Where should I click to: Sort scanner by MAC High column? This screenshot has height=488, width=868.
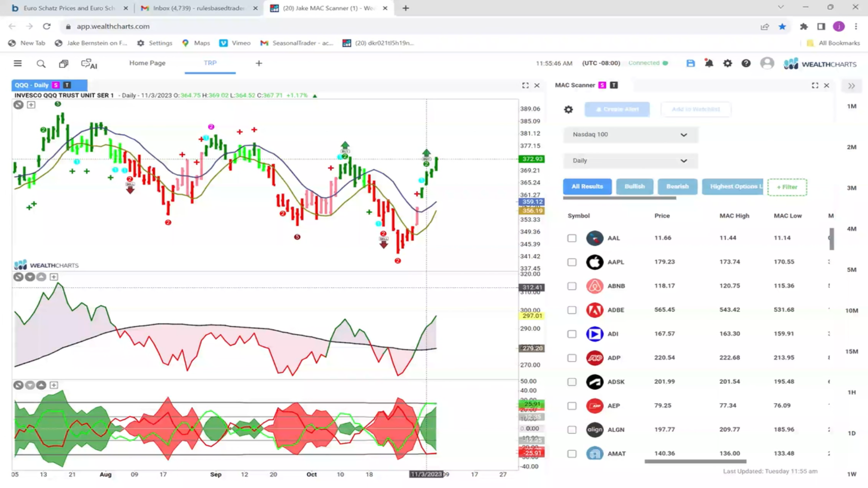tap(734, 216)
